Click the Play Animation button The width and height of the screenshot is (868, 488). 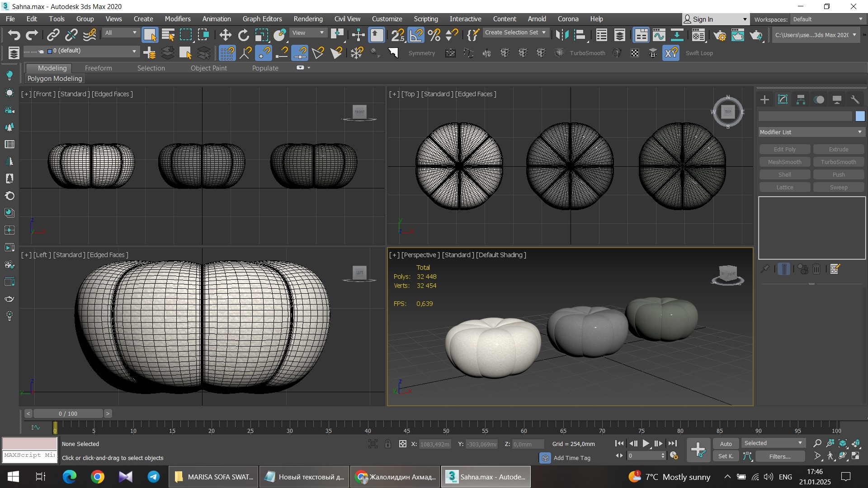point(646,444)
